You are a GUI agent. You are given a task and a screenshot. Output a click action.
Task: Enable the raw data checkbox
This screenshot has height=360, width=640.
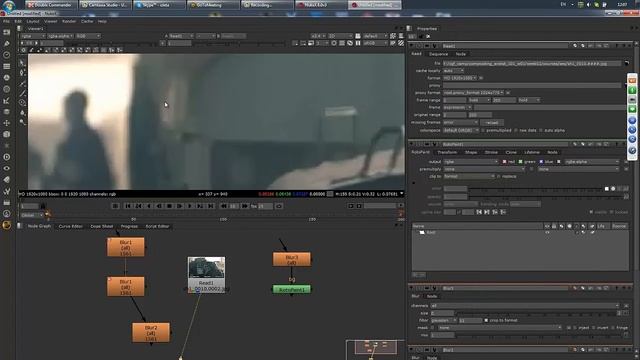point(516,130)
